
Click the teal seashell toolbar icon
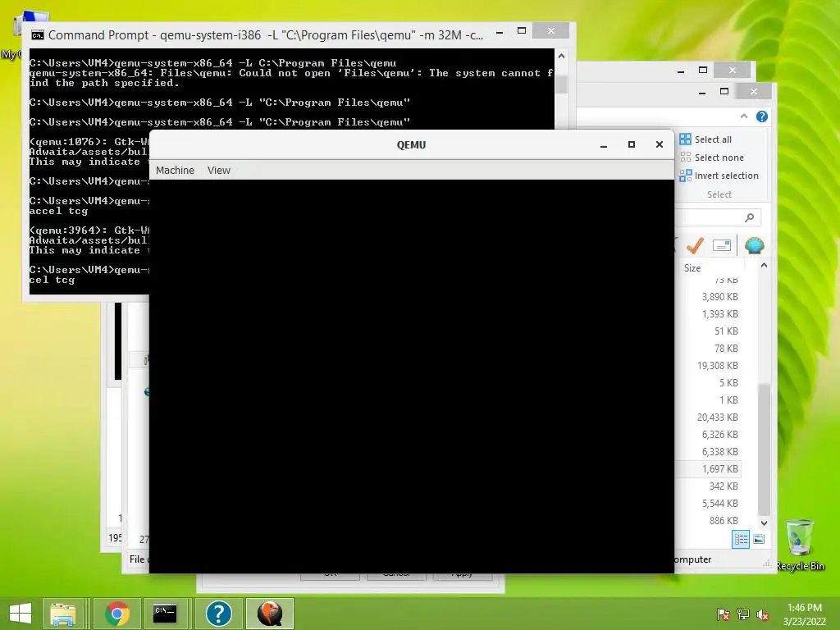click(x=755, y=245)
